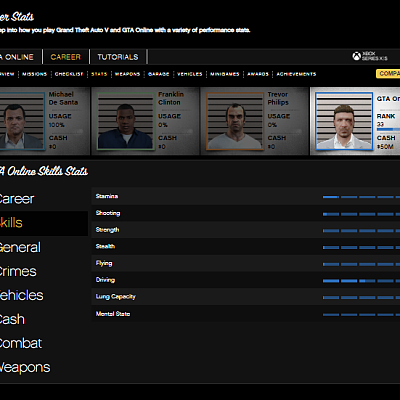This screenshot has width=400, height=400.
Task: Open the General stats category
Action: pyautogui.click(x=20, y=247)
